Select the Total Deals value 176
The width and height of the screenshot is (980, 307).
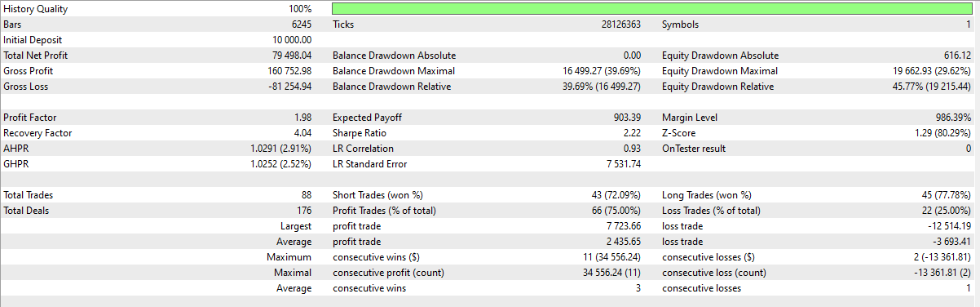click(304, 211)
